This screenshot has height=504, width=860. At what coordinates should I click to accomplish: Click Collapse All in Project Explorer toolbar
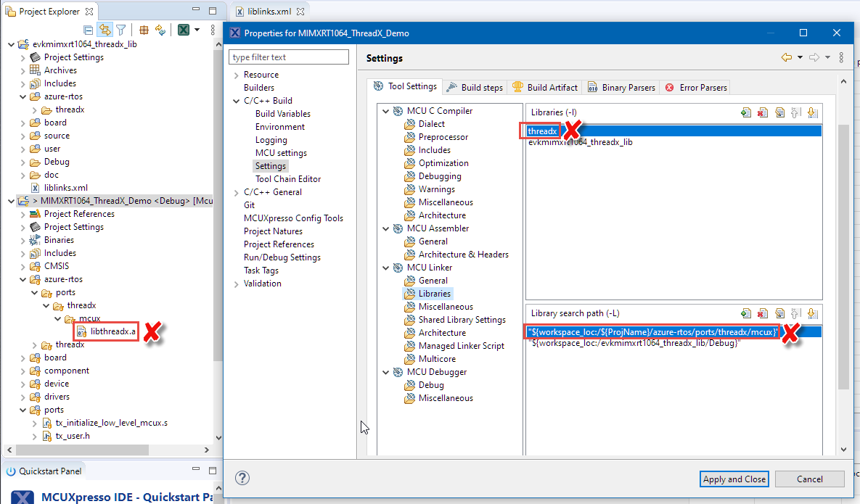(x=89, y=30)
